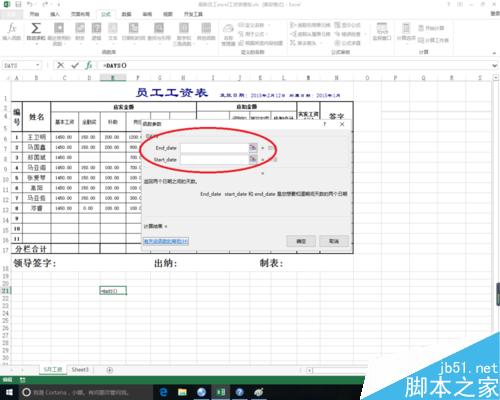Open the Use in Formula (用于公式) dropdown
The image size is (500, 400).
click(x=254, y=34)
